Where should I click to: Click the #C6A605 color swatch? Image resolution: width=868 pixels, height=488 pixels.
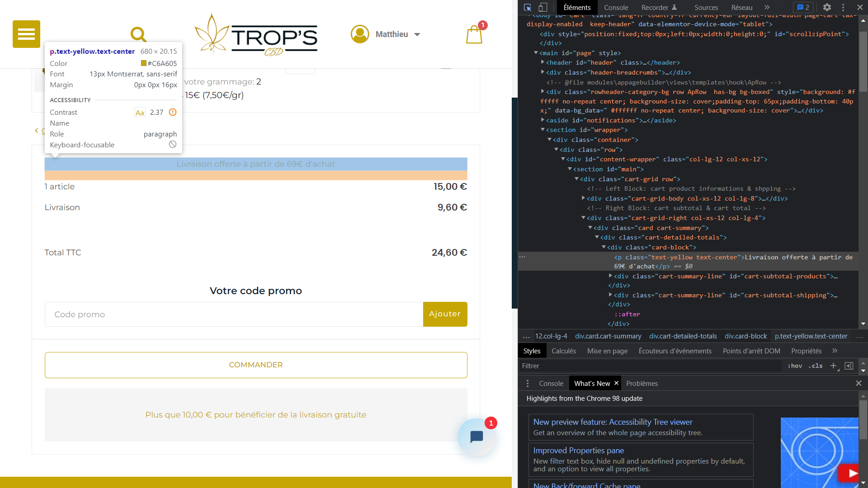tap(144, 63)
